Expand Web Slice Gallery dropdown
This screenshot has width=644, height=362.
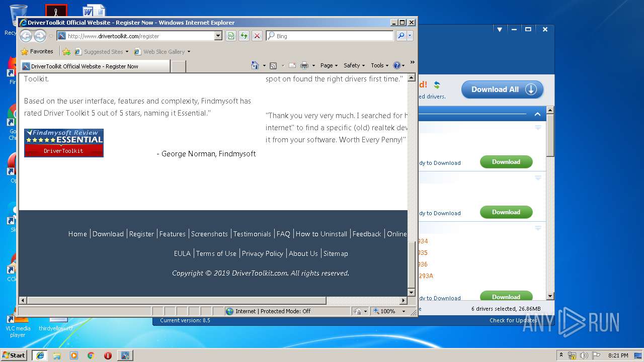pyautogui.click(x=189, y=51)
